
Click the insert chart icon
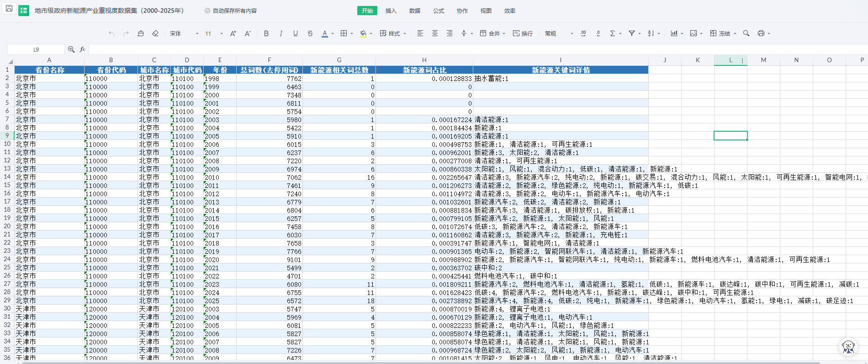pos(674,33)
